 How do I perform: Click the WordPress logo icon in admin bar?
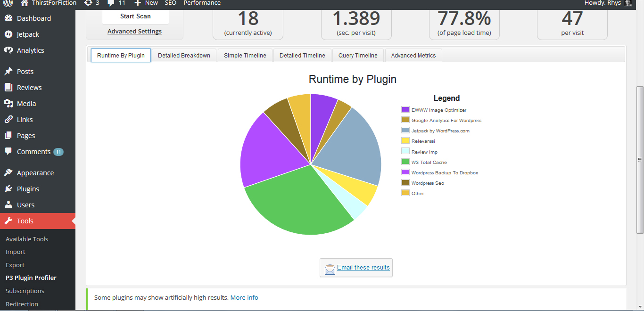point(8,3)
